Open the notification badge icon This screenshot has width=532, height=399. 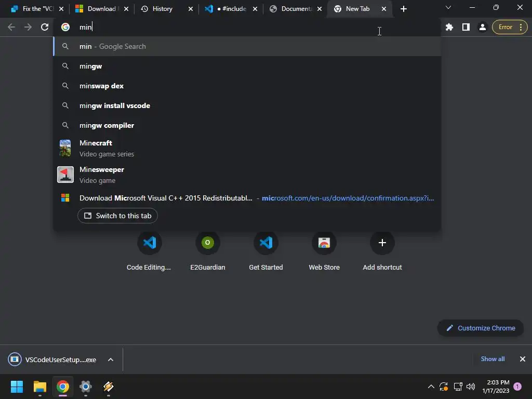click(517, 387)
